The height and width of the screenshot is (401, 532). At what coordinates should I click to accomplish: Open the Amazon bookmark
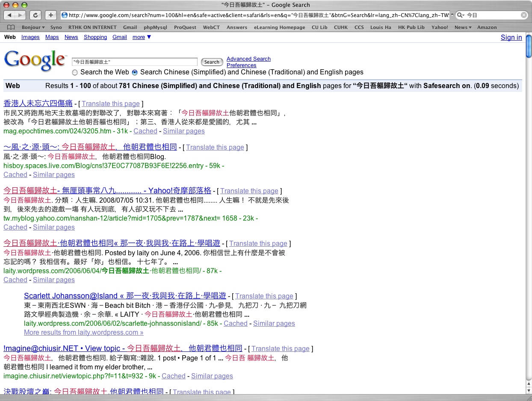(x=487, y=27)
